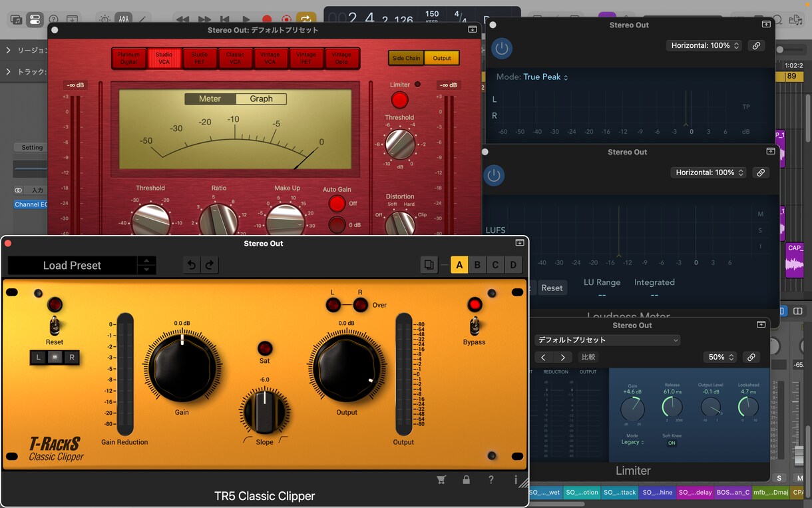The width and height of the screenshot is (812, 508).
Task: Click the undo arrow in TR5 Classic Clipper
Action: 192,265
